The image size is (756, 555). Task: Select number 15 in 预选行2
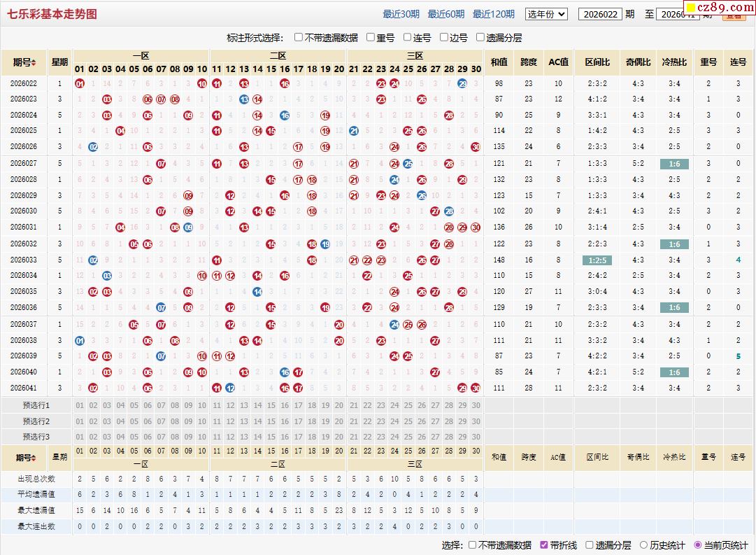pyautogui.click(x=271, y=421)
